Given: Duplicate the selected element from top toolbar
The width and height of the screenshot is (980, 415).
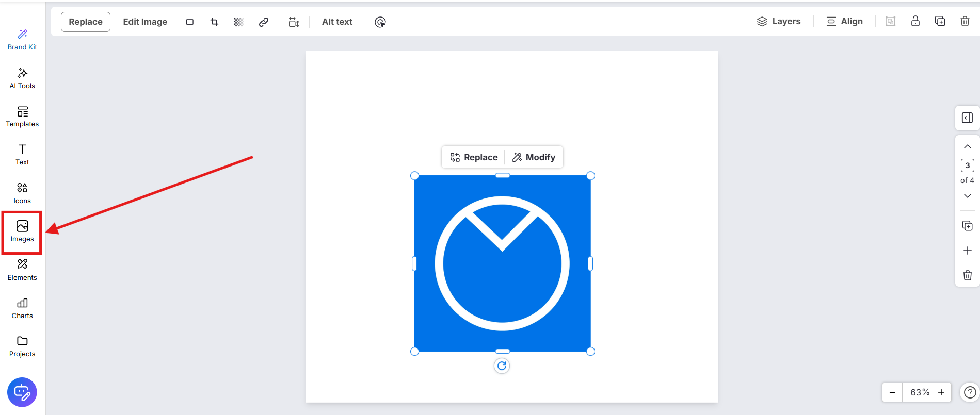Looking at the screenshot, I should [940, 21].
